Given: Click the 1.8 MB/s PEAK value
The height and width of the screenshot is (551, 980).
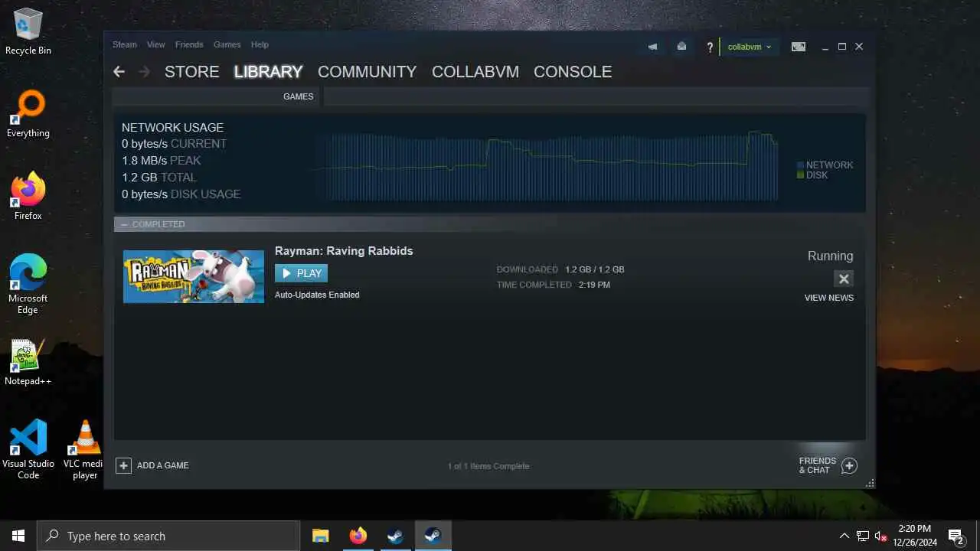Looking at the screenshot, I should (161, 161).
